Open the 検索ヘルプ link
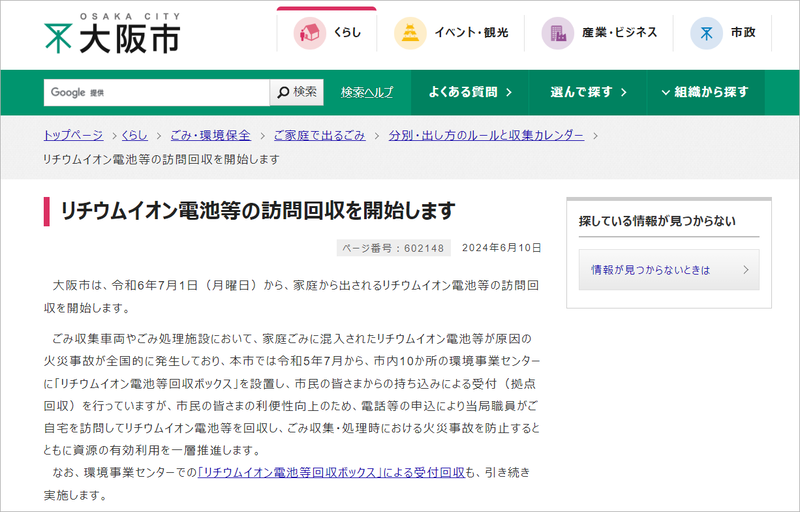 [367, 92]
